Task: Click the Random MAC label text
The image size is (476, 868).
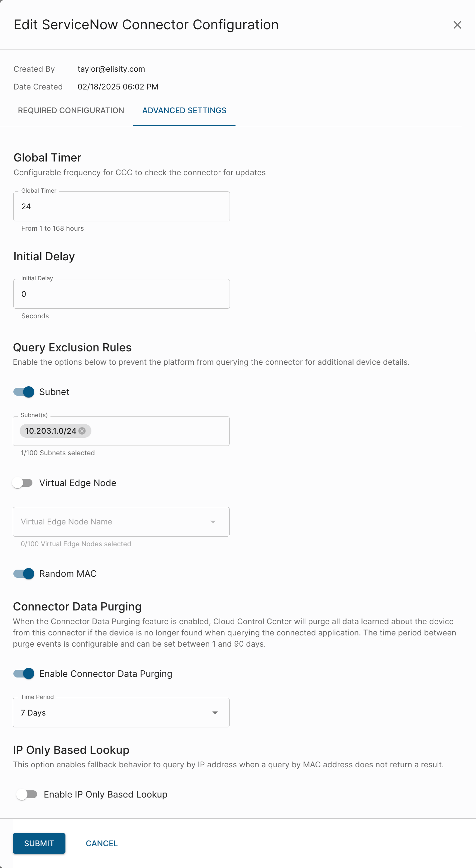Action: tap(68, 573)
